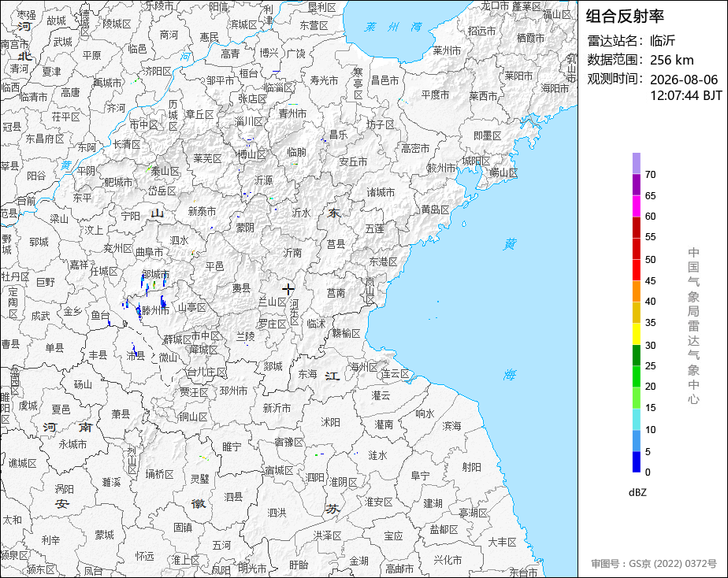Click the blue 0 dBZ legend color

coord(636,462)
